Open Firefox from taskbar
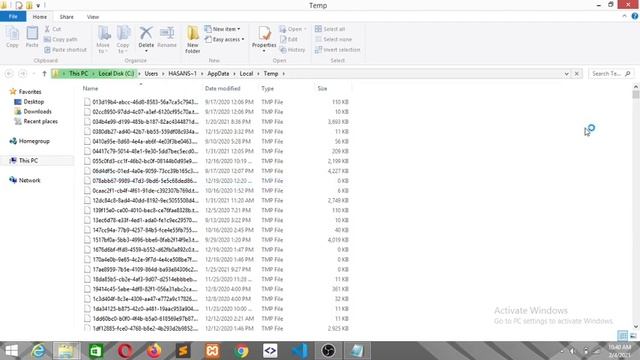 coord(154,351)
